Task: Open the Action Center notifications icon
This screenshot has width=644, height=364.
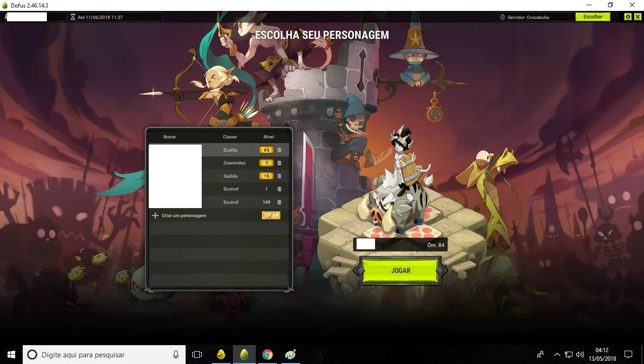Action: (x=628, y=355)
